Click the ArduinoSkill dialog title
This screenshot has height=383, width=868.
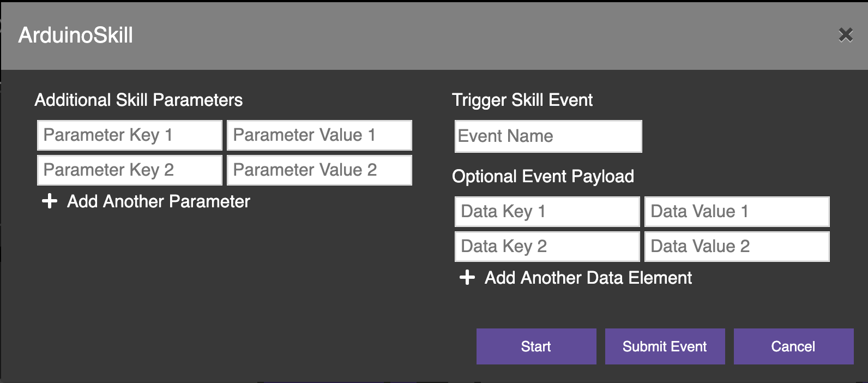tap(76, 35)
